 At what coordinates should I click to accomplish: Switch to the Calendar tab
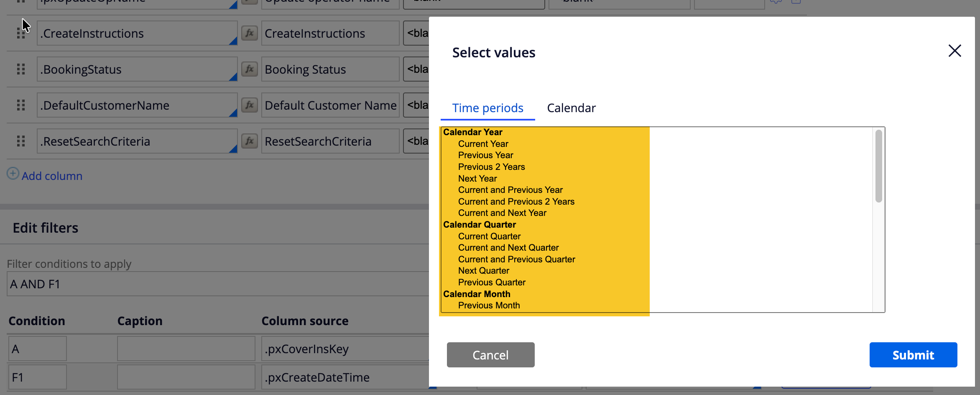571,108
